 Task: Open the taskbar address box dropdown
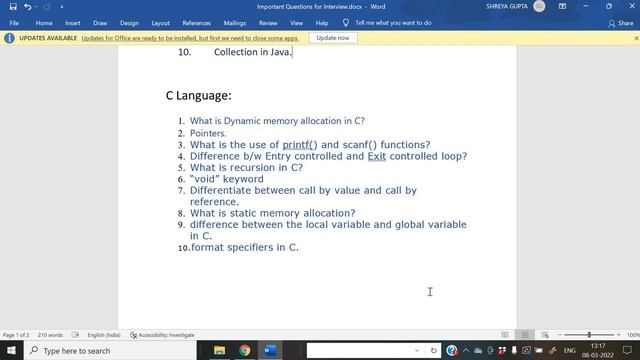pos(417,350)
